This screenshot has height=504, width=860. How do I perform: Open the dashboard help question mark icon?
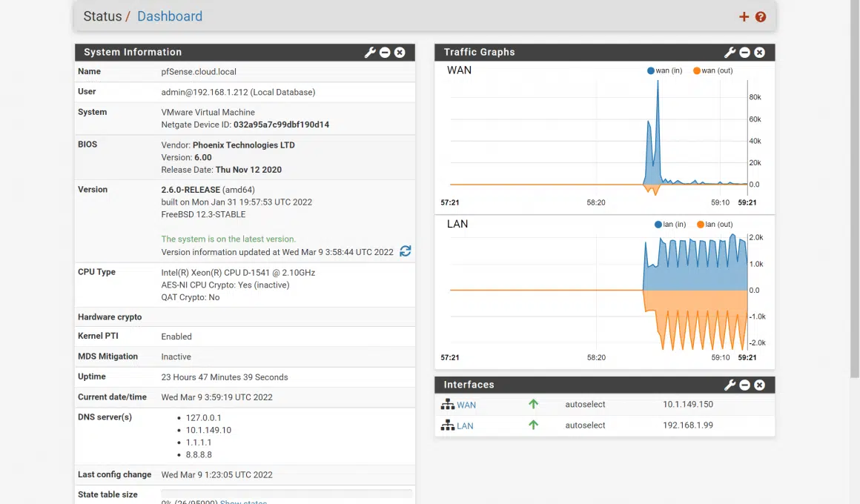click(761, 17)
